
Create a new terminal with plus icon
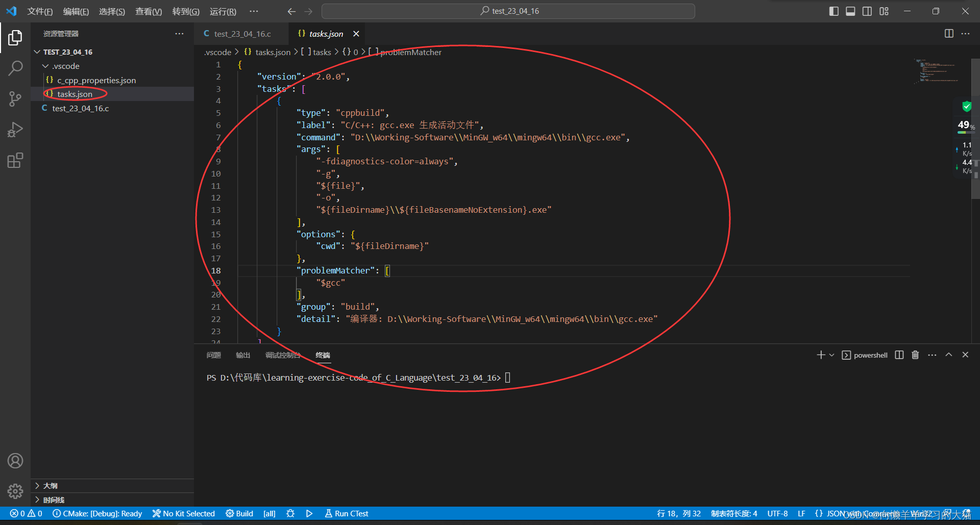click(x=821, y=355)
